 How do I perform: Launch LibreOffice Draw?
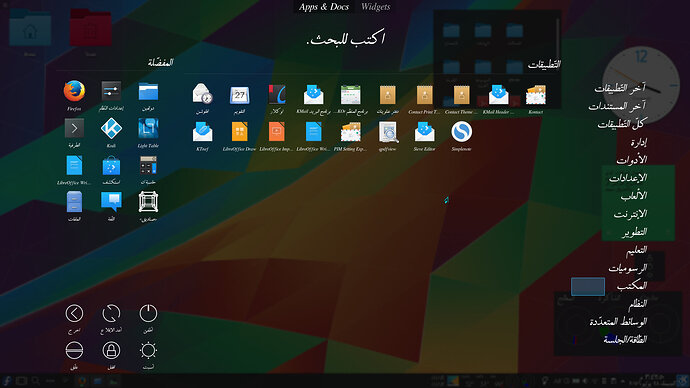239,132
